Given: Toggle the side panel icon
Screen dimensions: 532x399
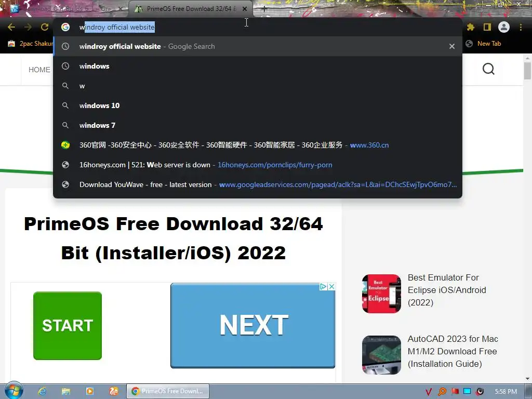Looking at the screenshot, I should click(x=487, y=27).
